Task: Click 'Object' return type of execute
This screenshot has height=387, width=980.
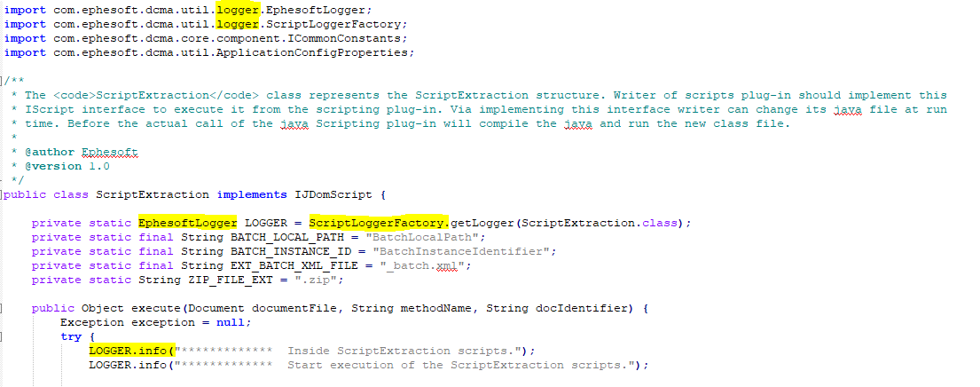Action: 103,308
